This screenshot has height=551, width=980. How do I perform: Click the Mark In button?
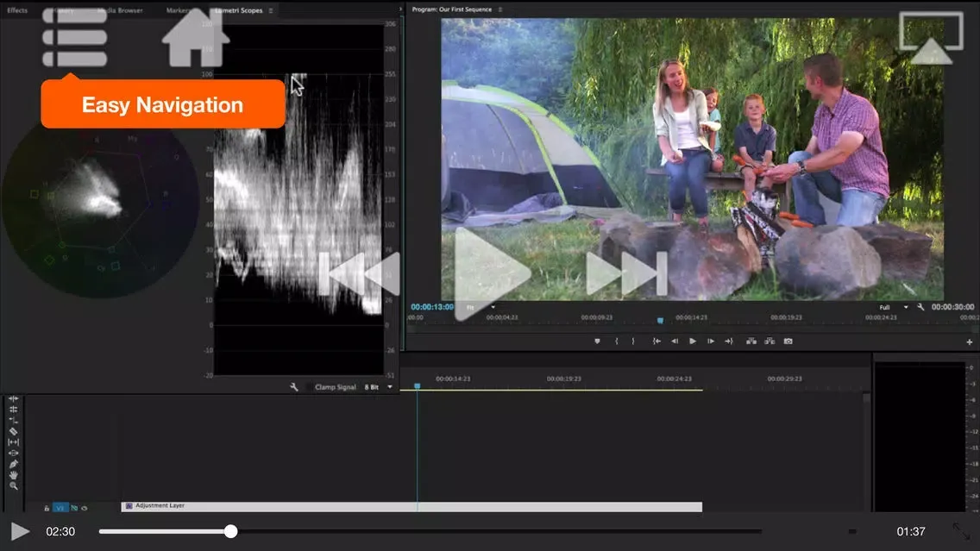(x=616, y=341)
